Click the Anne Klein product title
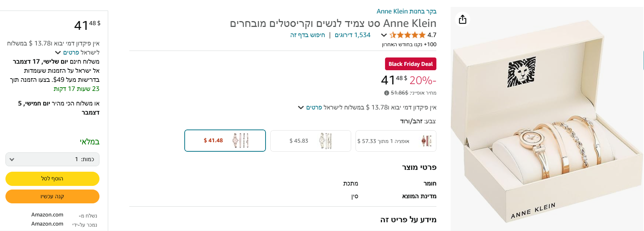This screenshot has height=231, width=644. click(x=333, y=23)
